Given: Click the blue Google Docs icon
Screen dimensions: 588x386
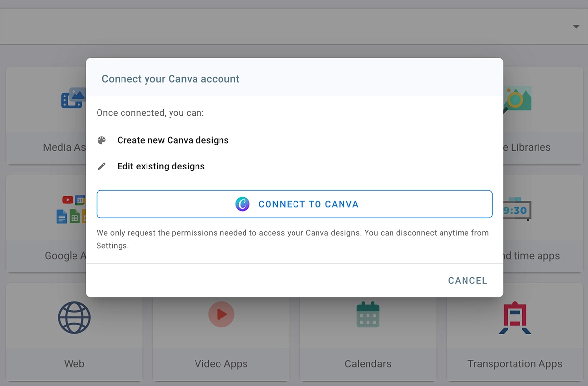Looking at the screenshot, I should 62,217.
